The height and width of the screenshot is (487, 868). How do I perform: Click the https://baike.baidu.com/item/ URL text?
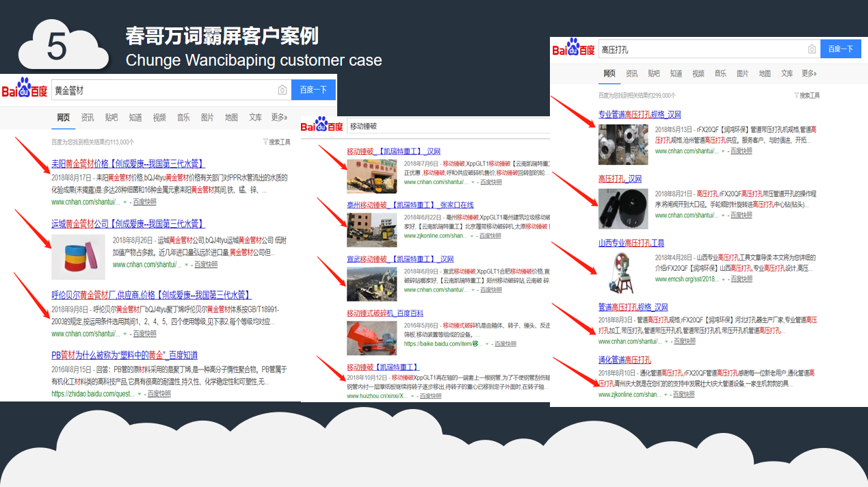pyautogui.click(x=444, y=344)
